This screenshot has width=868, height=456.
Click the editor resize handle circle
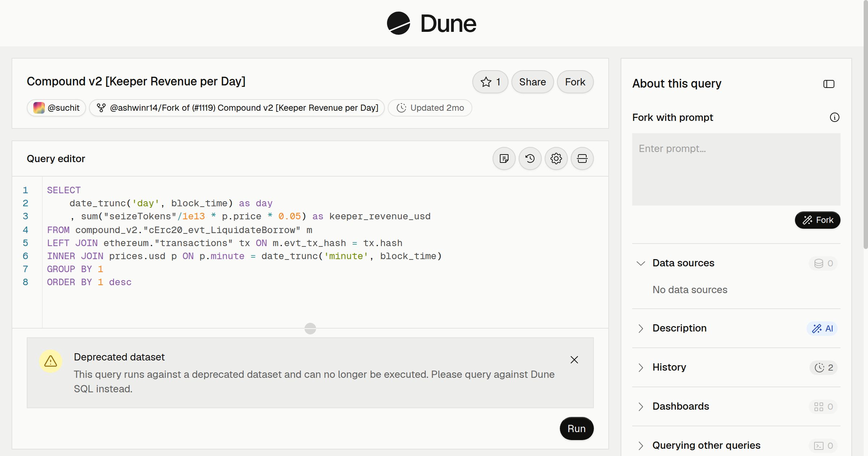tap(310, 329)
